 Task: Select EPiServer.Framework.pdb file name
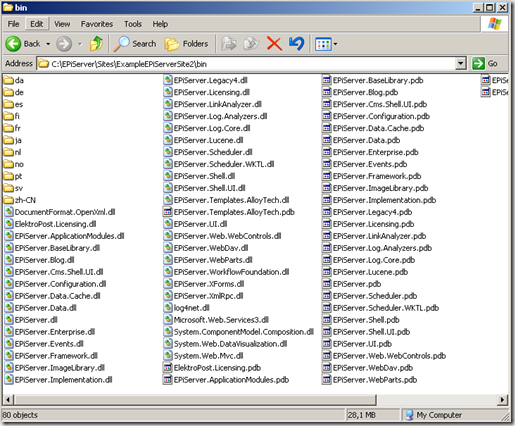coord(377,176)
